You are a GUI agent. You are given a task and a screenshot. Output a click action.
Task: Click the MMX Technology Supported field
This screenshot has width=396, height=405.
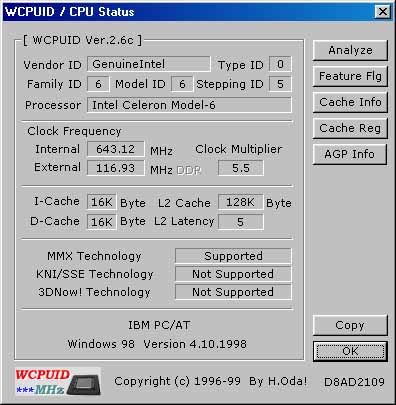[x=233, y=256]
